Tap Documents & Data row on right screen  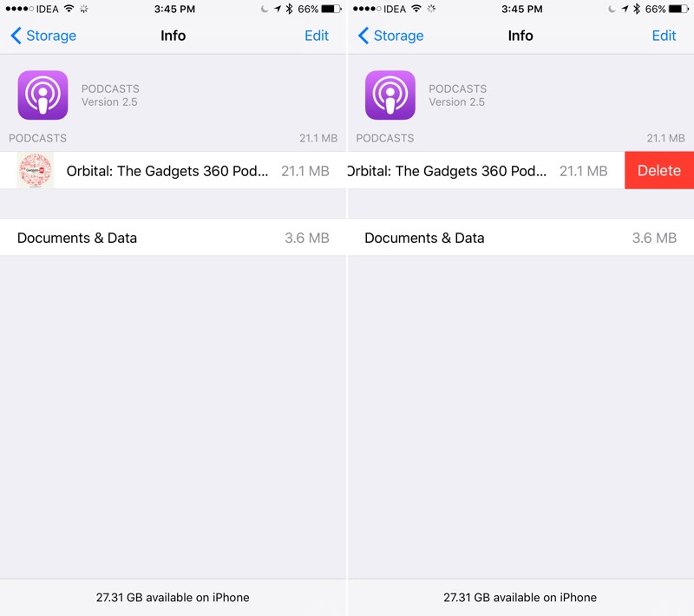[520, 238]
